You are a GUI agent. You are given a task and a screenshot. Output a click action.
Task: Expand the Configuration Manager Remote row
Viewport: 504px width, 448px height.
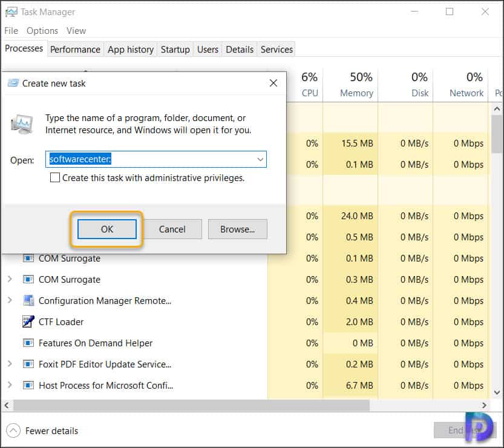point(10,300)
